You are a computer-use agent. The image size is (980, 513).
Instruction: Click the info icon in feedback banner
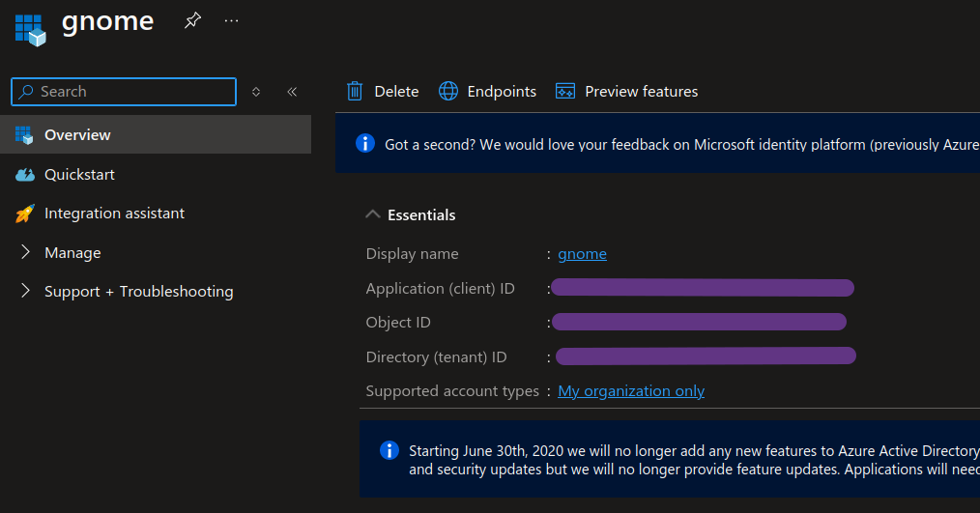[x=365, y=144]
